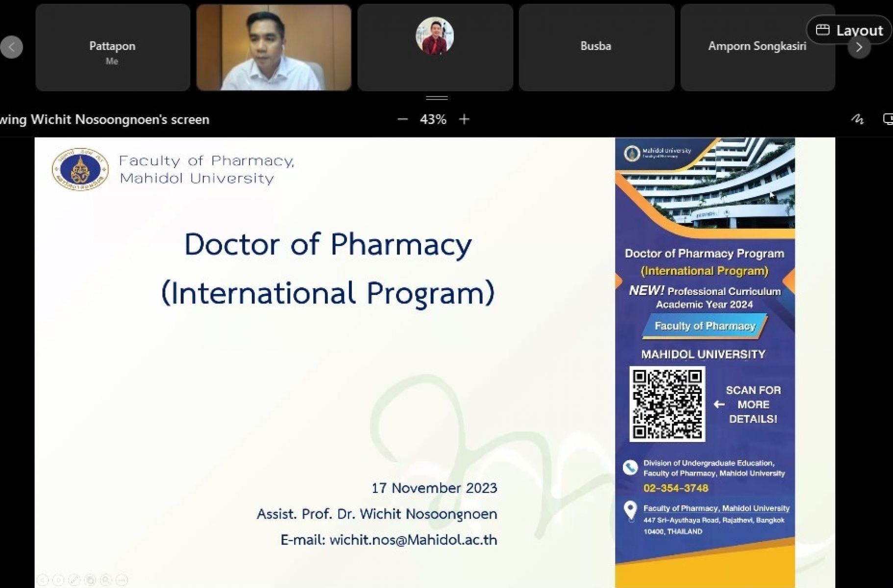This screenshot has width=893, height=588.
Task: Click slideshow pen tool control
Action: point(74,580)
